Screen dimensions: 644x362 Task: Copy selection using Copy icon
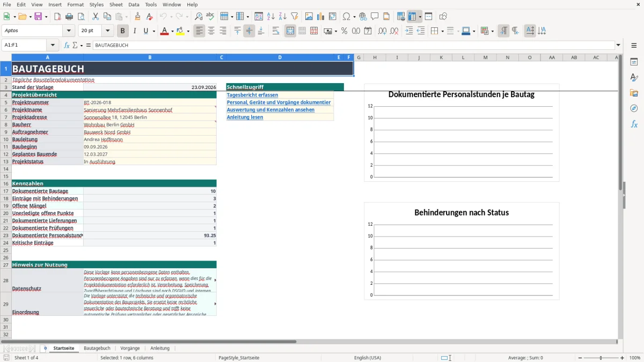[107, 17]
